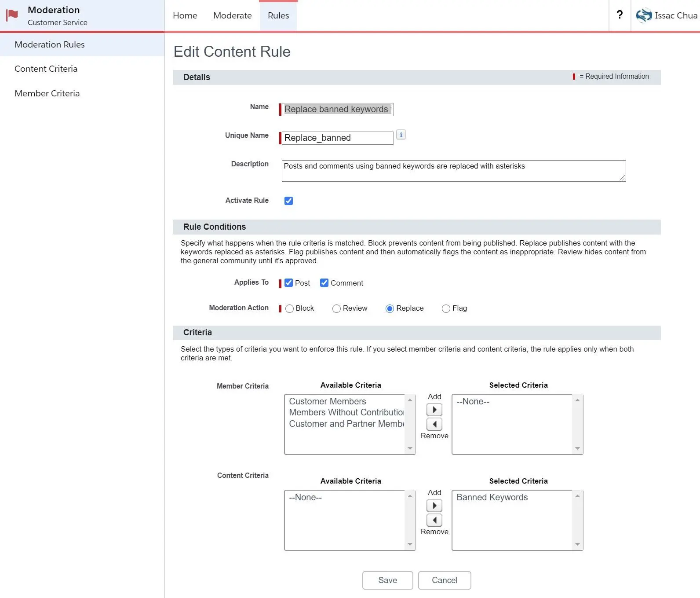Select Customer Members in available criteria
Screen dimensions: 700x598
click(x=328, y=401)
